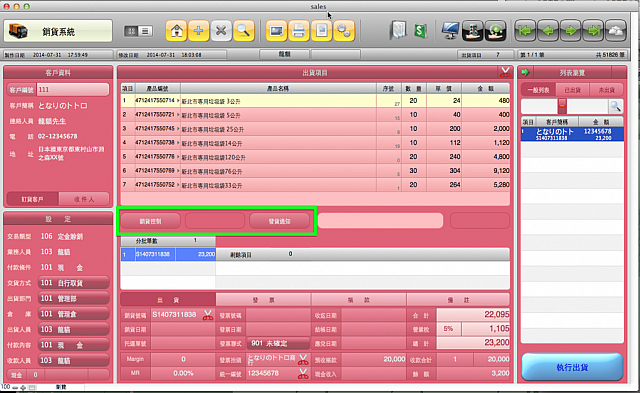
Task: Show the 未出貨 list tab
Action: [606, 90]
